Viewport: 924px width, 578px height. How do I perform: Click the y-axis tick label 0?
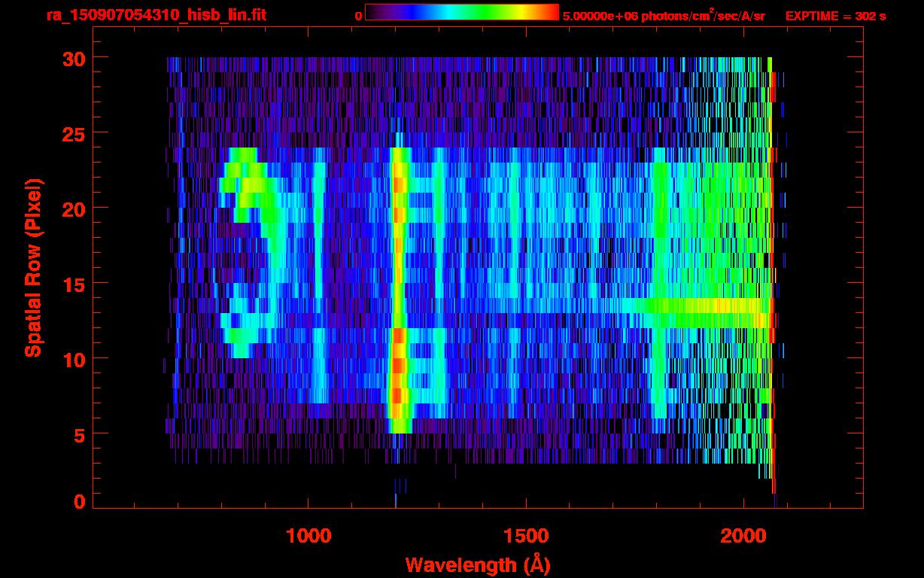78,501
